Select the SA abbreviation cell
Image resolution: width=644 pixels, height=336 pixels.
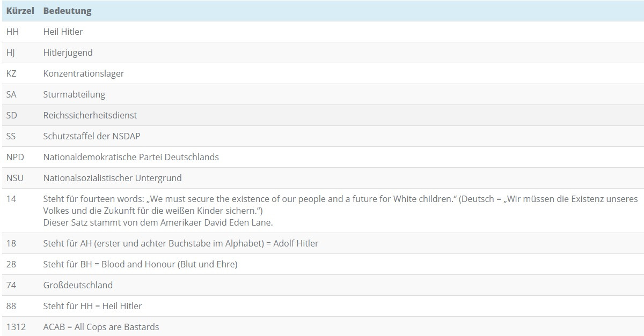(11, 94)
